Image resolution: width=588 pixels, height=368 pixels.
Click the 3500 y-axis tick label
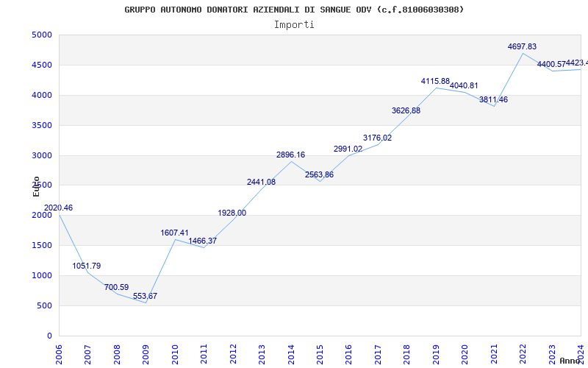point(42,125)
